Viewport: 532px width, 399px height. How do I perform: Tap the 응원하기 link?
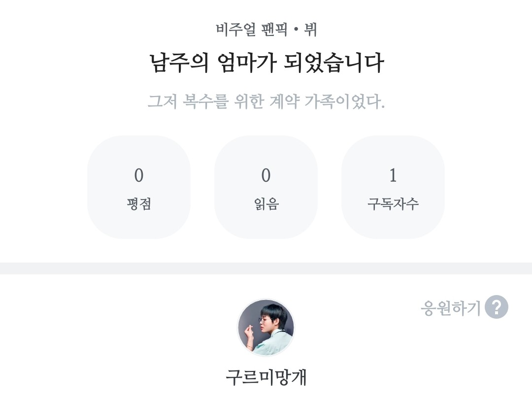pyautogui.click(x=450, y=308)
